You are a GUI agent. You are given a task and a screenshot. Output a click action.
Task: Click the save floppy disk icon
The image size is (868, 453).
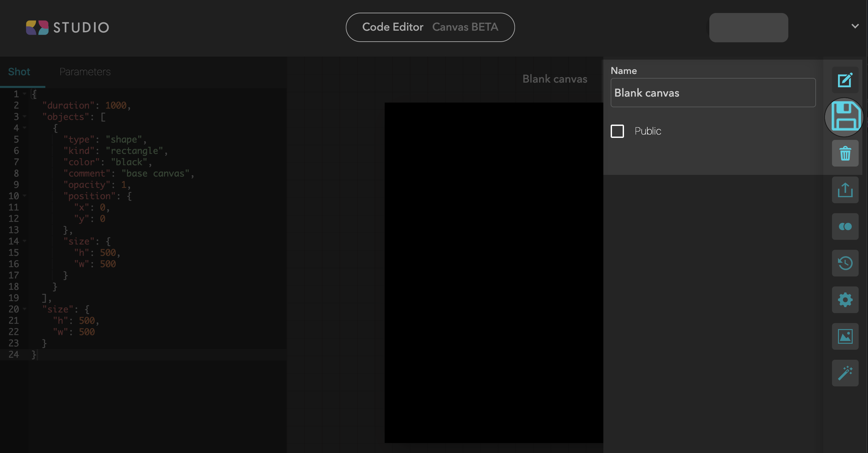coord(845,117)
